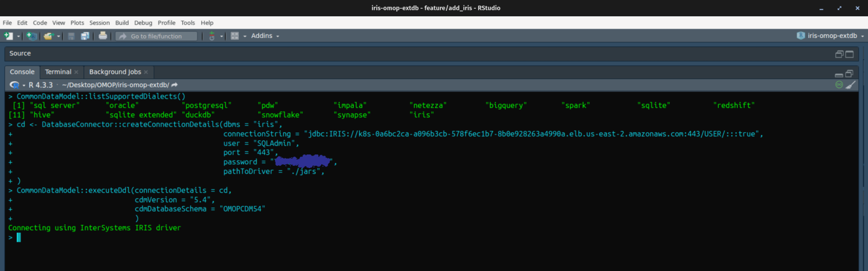This screenshot has width=868, height=271.
Task: Open the Session menu
Action: pyautogui.click(x=100, y=23)
